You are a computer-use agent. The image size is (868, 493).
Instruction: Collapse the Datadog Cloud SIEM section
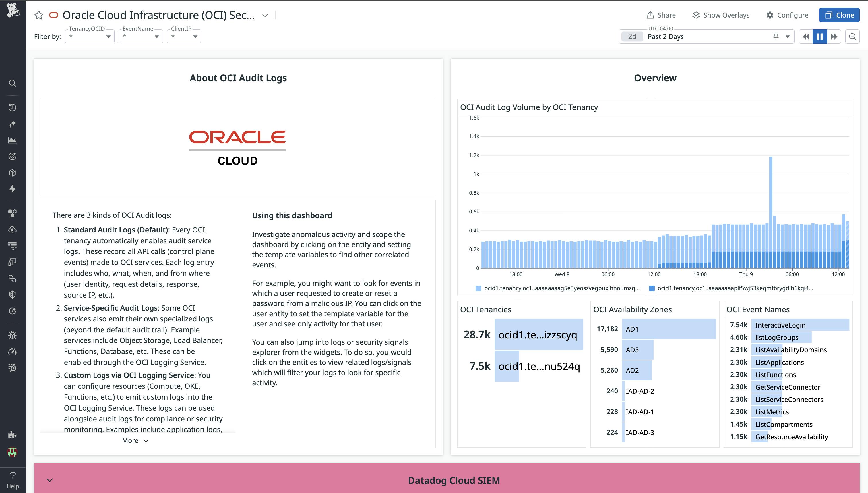click(x=49, y=480)
